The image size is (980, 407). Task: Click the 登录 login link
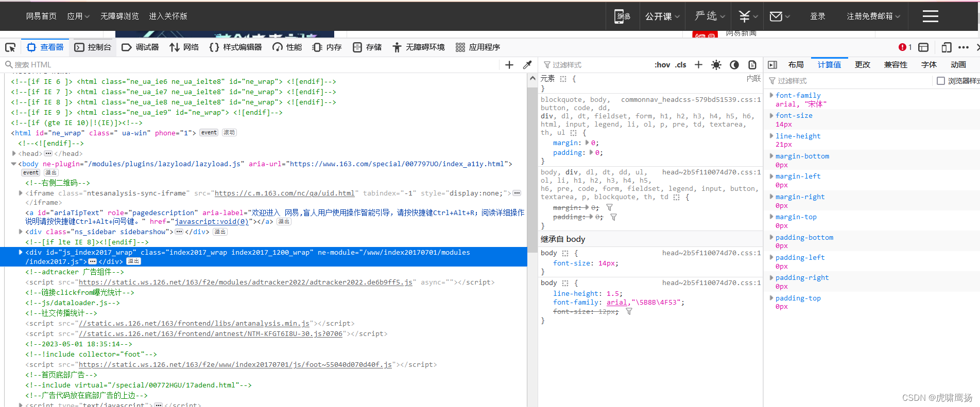818,16
